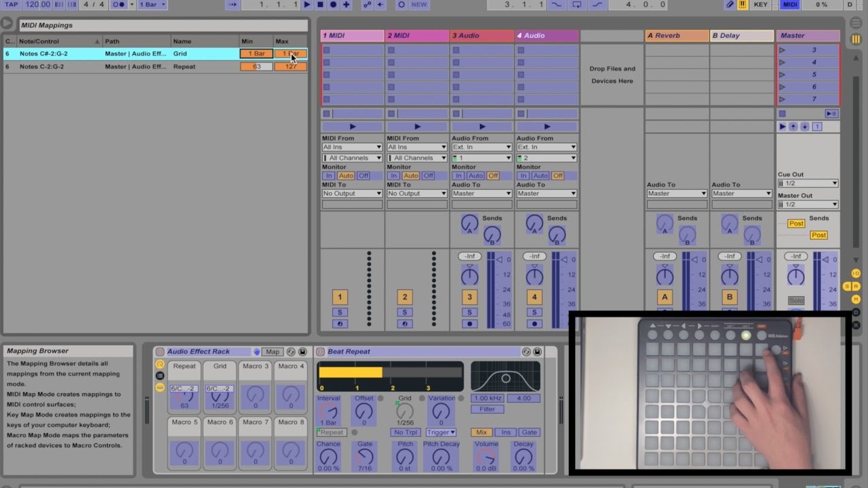Screen dimensions: 868x488
Task: Click the Beat Repeat Interval knob
Action: (329, 411)
